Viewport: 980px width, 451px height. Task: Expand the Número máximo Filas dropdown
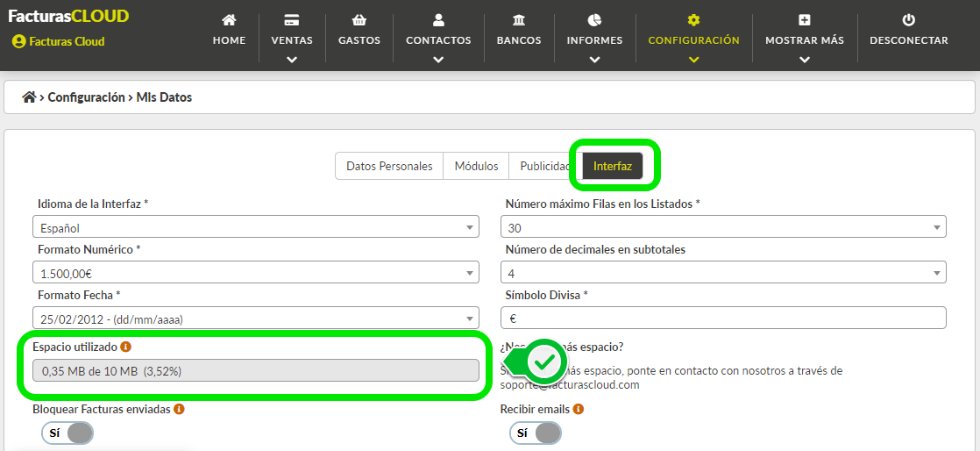pyautogui.click(x=723, y=226)
